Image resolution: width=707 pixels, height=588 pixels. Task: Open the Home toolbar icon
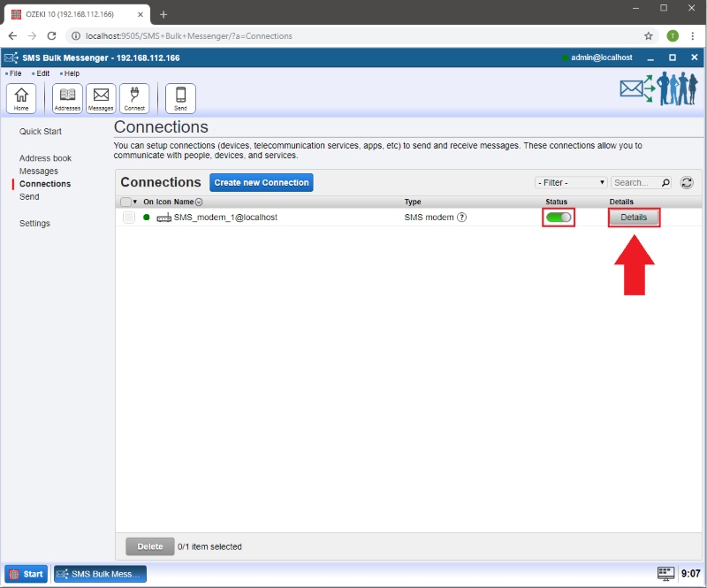21,98
